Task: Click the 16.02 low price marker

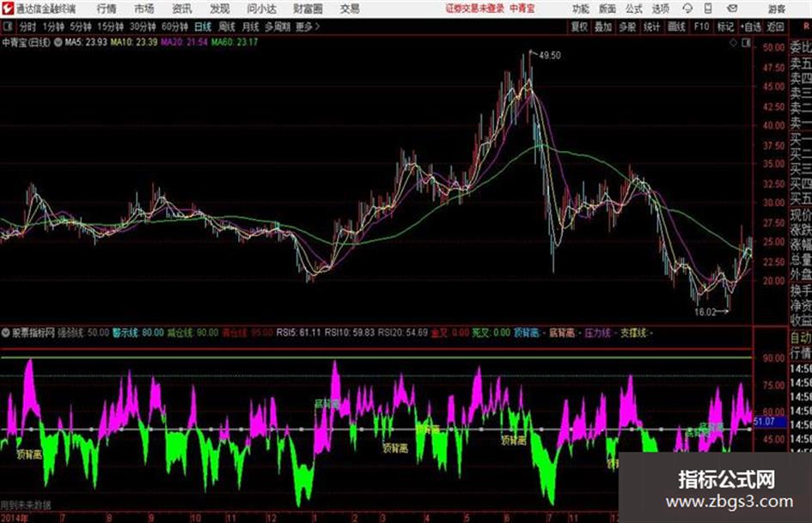Action: 705,312
